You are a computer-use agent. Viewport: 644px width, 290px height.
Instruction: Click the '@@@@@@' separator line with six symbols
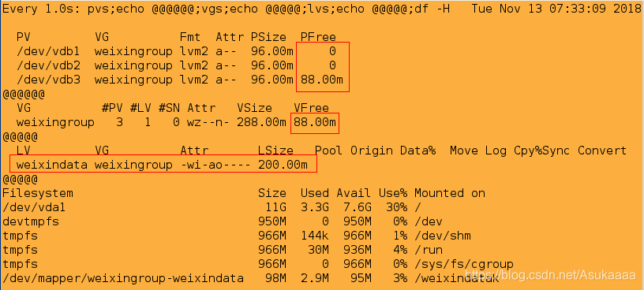(x=24, y=95)
